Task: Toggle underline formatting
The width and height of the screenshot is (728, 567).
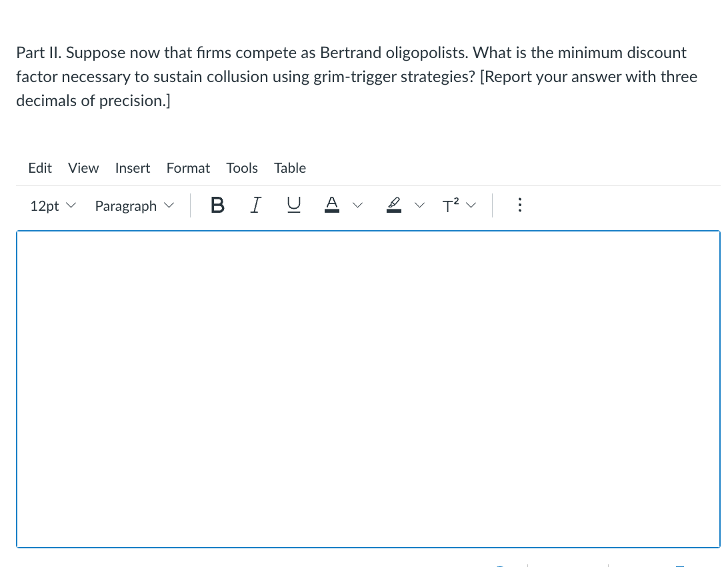Action: pos(293,205)
